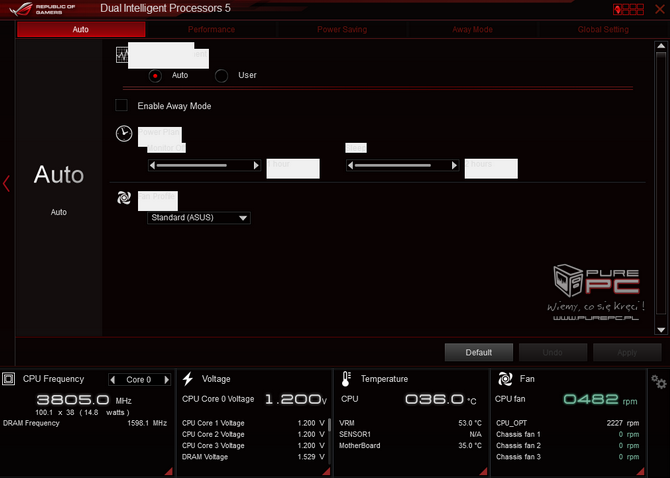Image resolution: width=670 pixels, height=478 pixels.
Task: Collapse the panel using the red left chevron
Action: click(x=6, y=183)
